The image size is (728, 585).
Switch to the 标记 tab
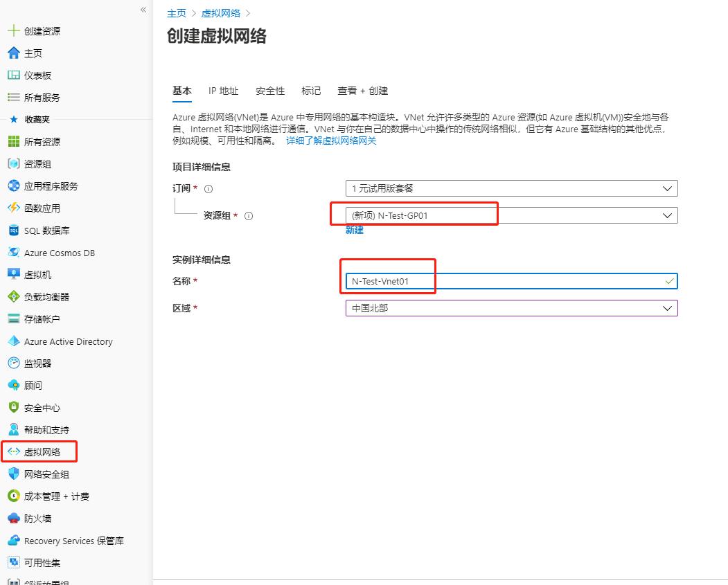pos(311,91)
